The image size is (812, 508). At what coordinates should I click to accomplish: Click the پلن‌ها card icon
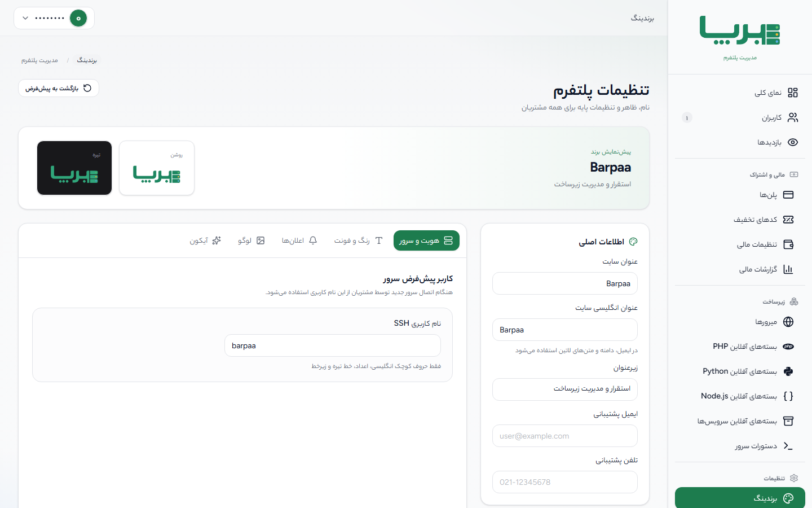(788, 195)
